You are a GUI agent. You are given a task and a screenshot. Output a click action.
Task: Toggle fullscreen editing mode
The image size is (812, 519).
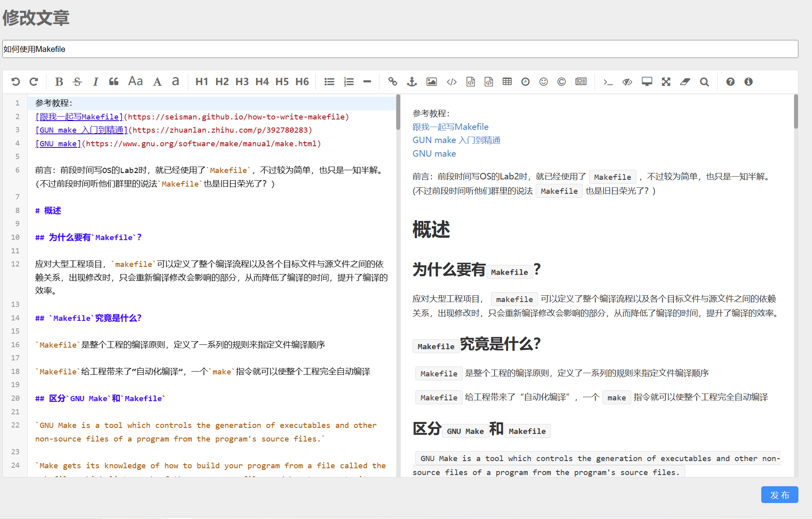[666, 82]
